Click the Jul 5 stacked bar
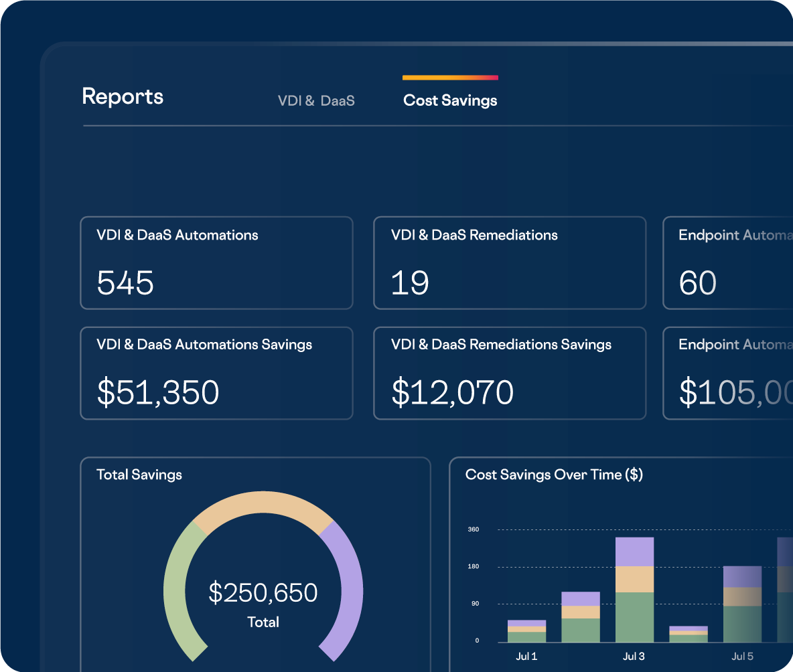 tap(743, 602)
